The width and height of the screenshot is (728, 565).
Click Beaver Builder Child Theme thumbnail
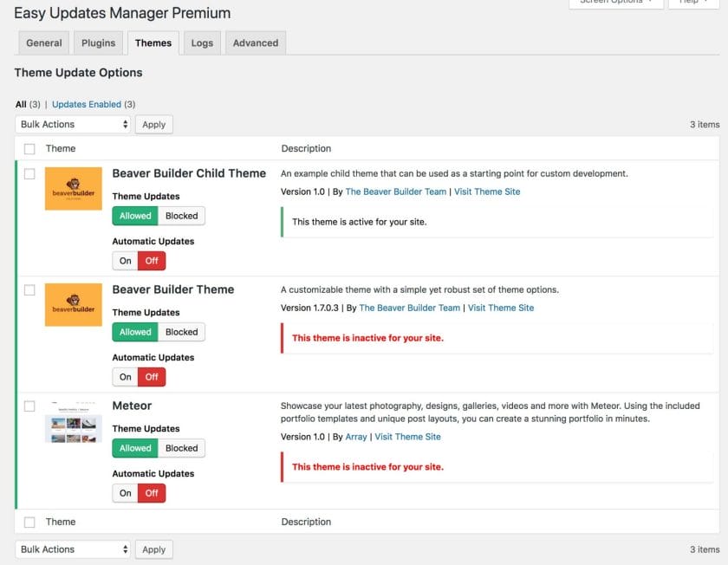(74, 189)
